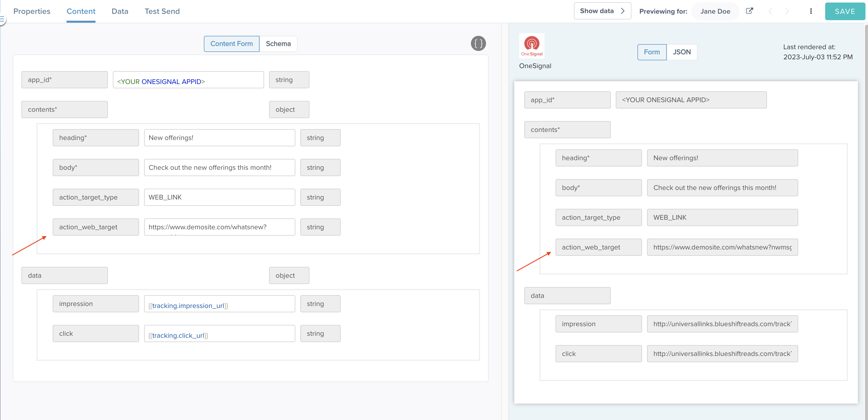Switch to the Properties tab
This screenshot has height=420, width=868.
32,11
